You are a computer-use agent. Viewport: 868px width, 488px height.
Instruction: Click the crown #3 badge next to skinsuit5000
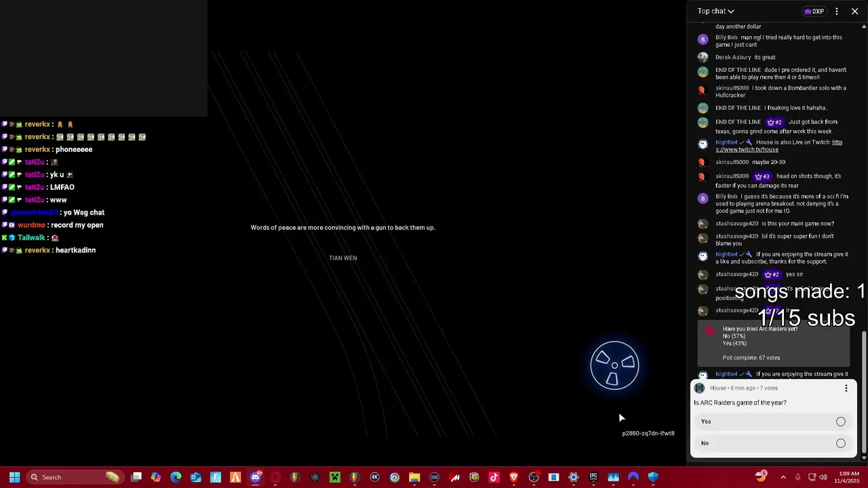[762, 176]
